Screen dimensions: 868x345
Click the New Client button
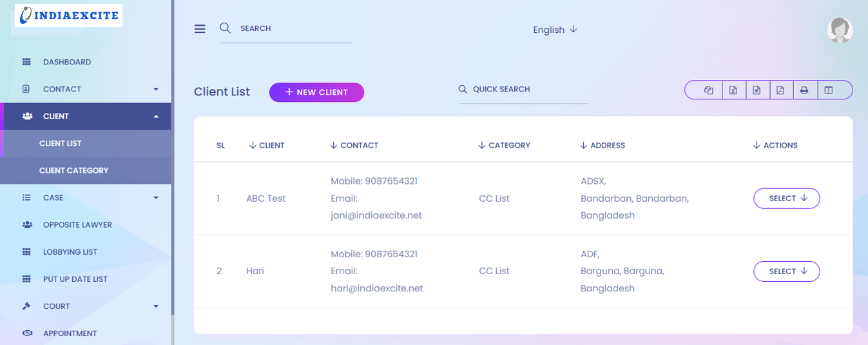coord(316,92)
